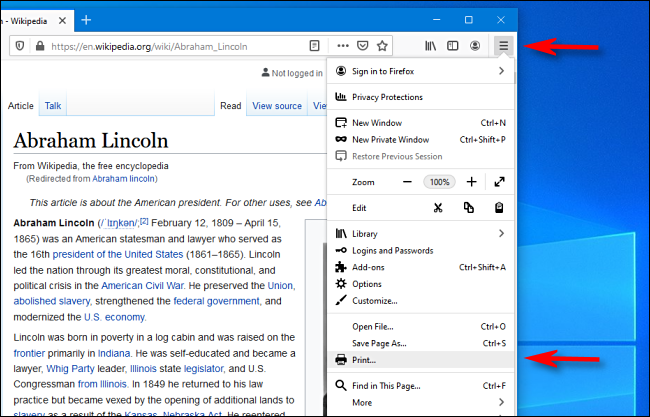Open Add-ons from the menu

click(x=421, y=267)
